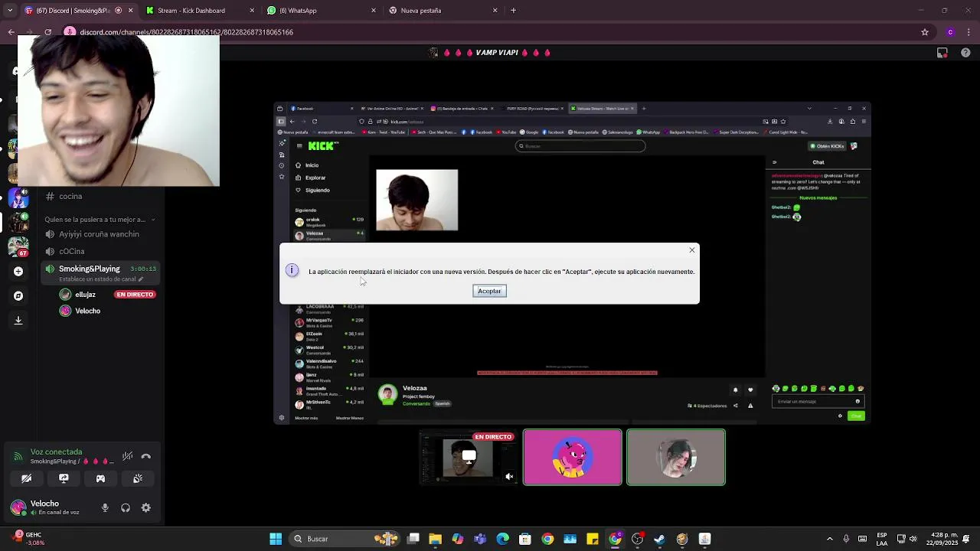Click Inicio in the streamed Kick sidebar
Screen dimensions: 980x551
tap(312, 165)
